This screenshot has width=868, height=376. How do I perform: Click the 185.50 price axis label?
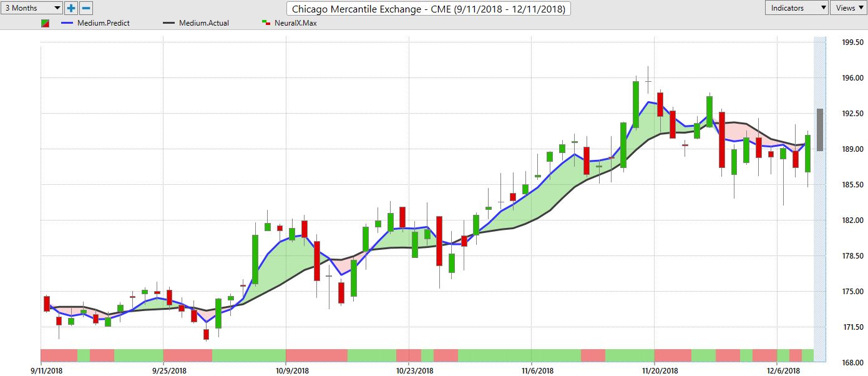tap(852, 185)
